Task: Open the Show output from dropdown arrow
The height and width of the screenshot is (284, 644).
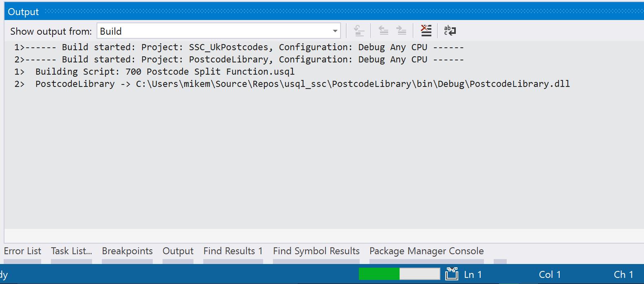Action: [335, 31]
